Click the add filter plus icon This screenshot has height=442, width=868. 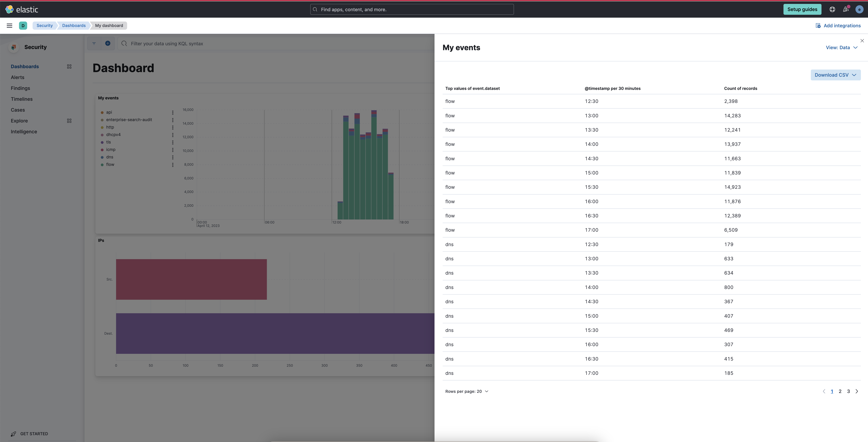click(107, 43)
